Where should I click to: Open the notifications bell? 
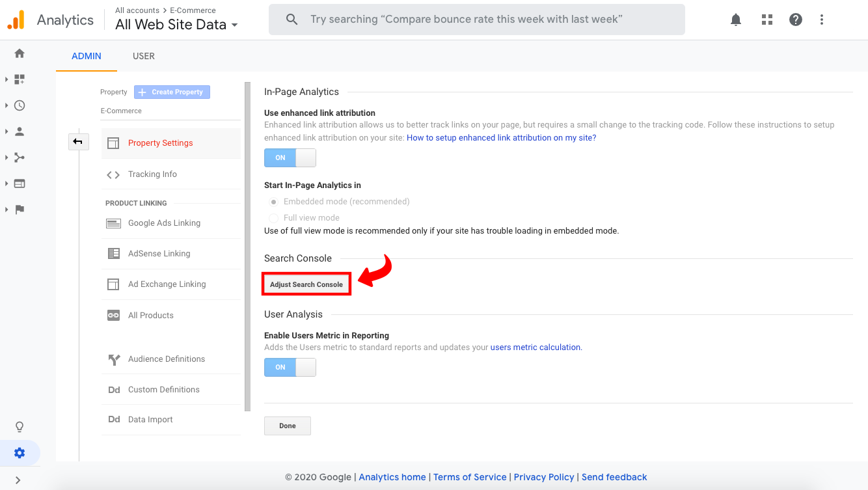pos(735,20)
